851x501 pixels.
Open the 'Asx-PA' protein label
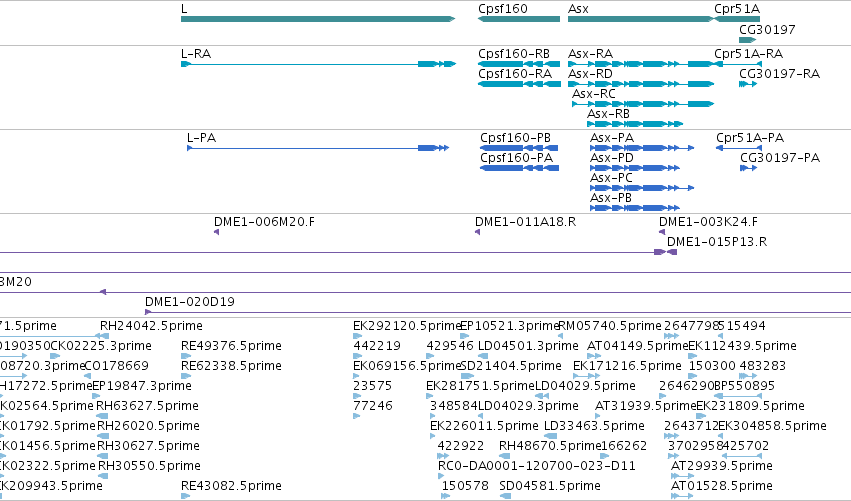click(x=612, y=138)
